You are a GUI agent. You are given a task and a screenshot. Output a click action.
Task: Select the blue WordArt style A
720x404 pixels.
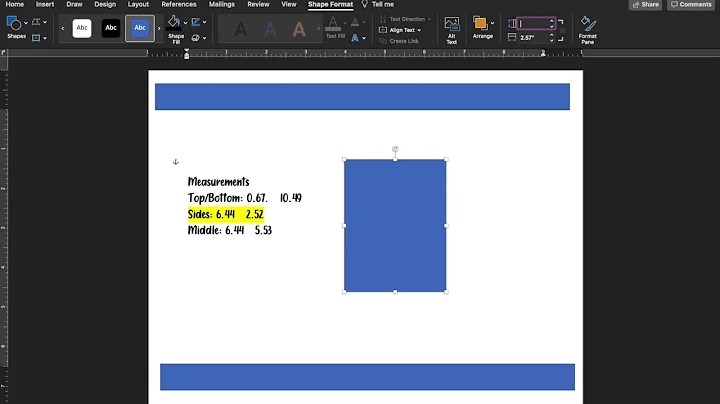click(270, 29)
